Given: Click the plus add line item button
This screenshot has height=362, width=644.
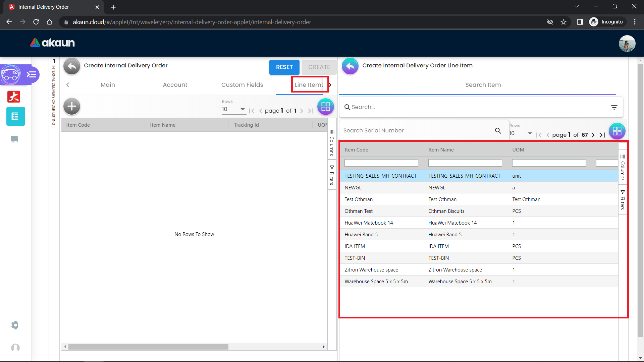Looking at the screenshot, I should [x=72, y=107].
